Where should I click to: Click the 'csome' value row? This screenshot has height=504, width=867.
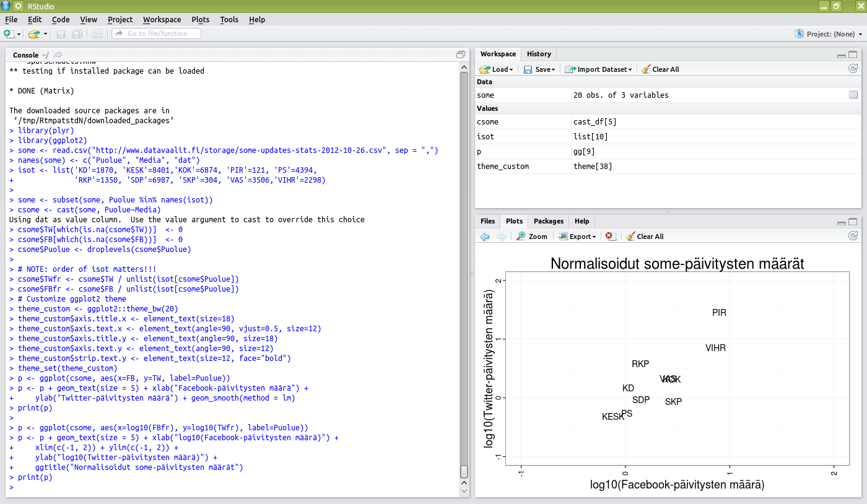pos(668,122)
